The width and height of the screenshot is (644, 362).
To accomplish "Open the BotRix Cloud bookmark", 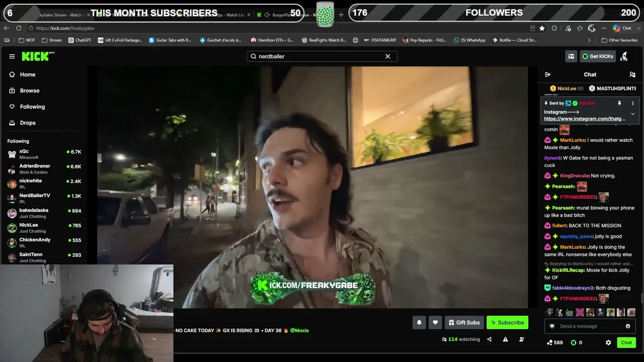I will (x=514, y=40).
